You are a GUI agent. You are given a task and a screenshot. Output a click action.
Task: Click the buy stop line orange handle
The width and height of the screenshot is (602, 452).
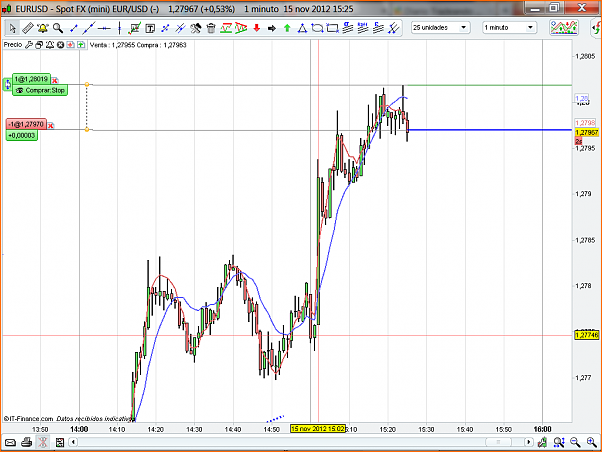point(87,84)
